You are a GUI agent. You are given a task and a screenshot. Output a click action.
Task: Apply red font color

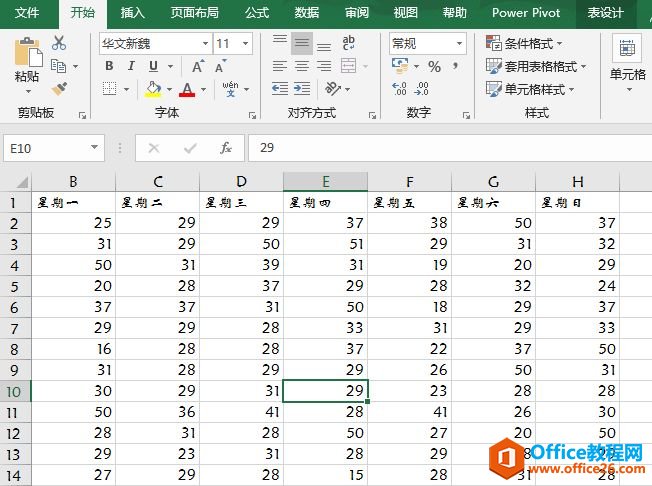187,89
